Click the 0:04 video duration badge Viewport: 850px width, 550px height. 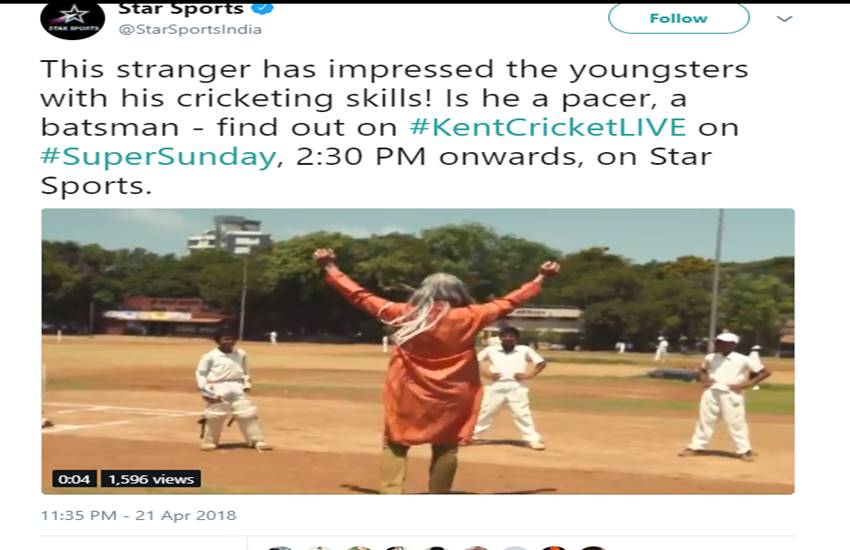74,479
